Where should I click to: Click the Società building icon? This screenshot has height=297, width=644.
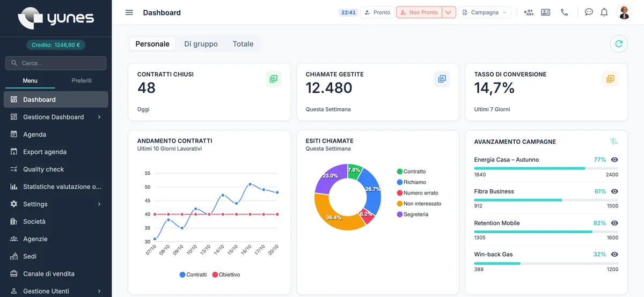(x=14, y=221)
